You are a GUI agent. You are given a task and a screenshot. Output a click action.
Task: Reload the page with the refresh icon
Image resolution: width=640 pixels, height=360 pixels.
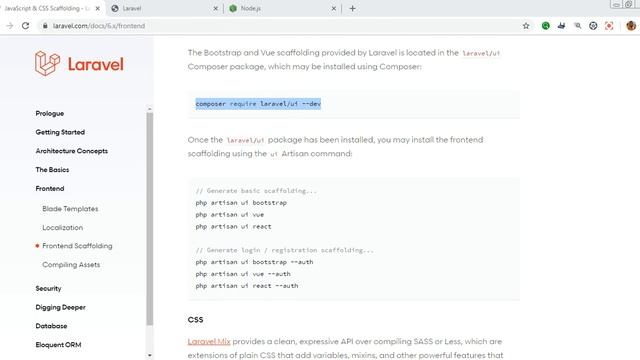pos(25,26)
